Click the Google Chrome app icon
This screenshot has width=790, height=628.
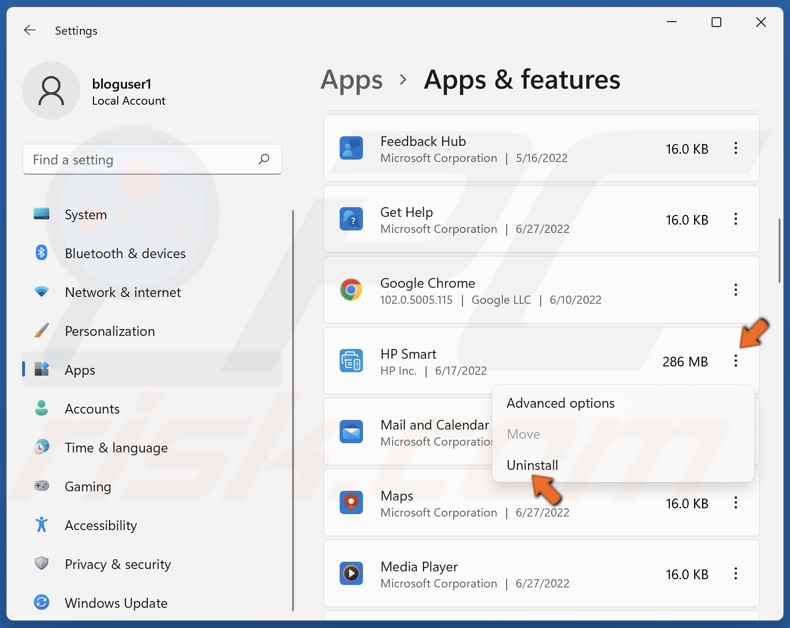point(351,290)
